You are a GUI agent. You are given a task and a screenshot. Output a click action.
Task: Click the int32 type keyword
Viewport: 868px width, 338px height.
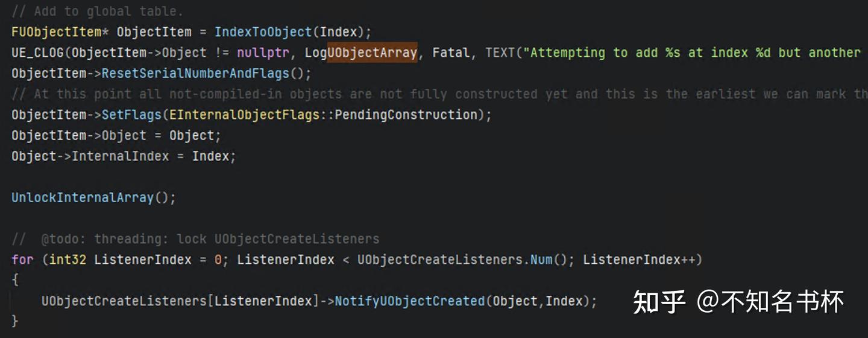click(68, 260)
